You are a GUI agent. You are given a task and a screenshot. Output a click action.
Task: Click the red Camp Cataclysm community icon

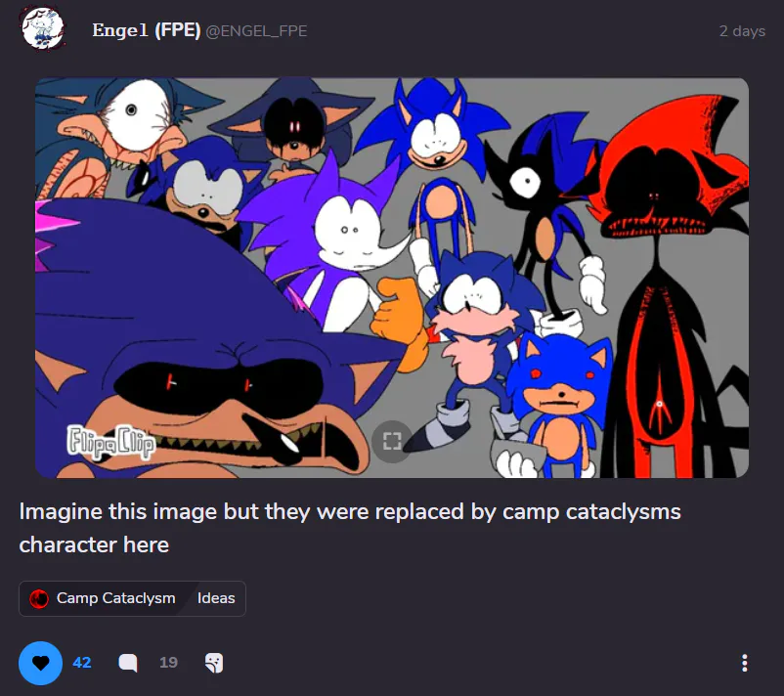click(x=39, y=598)
